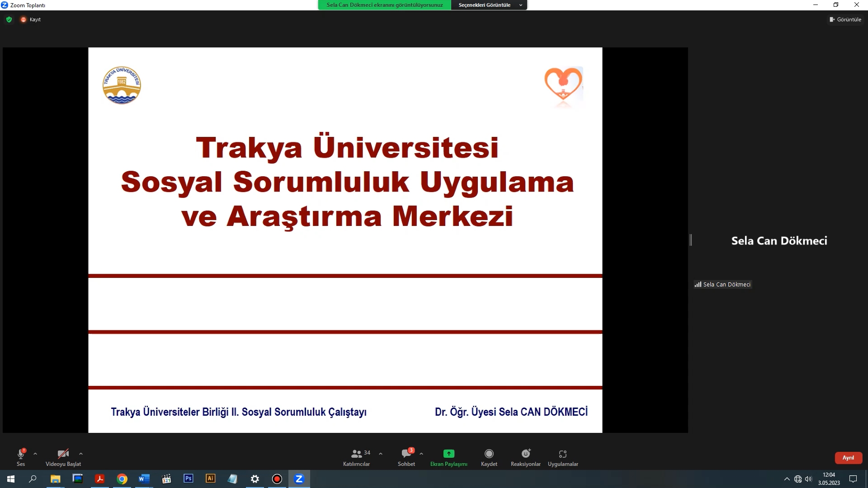Open video options arrow beside Videoyu Başlat
Viewport: 868px width, 488px height.
[x=81, y=454]
